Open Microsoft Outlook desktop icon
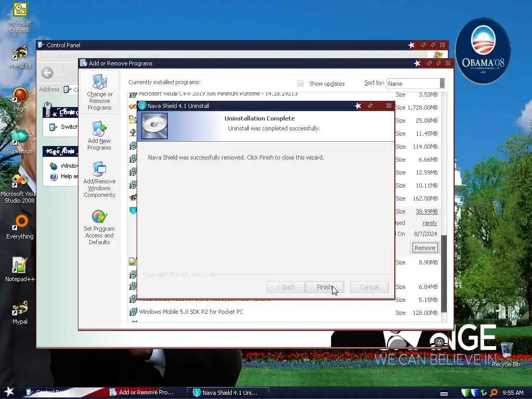This screenshot has width=532, height=399. coord(20,18)
